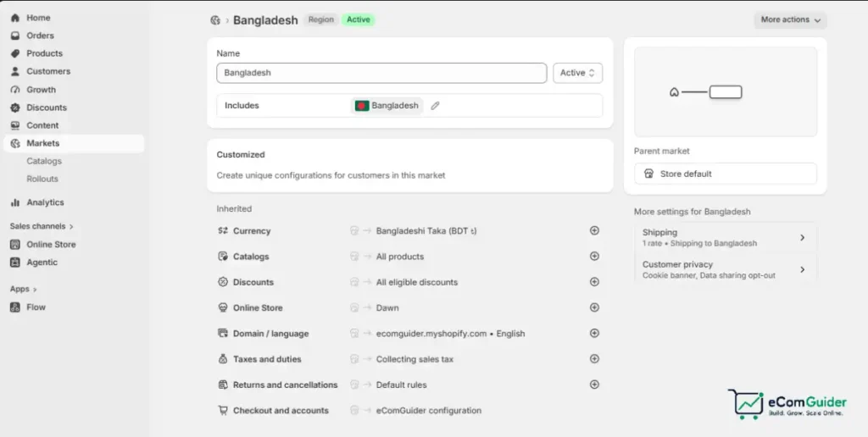Click the Dawn theme value
868x437 pixels.
point(387,307)
